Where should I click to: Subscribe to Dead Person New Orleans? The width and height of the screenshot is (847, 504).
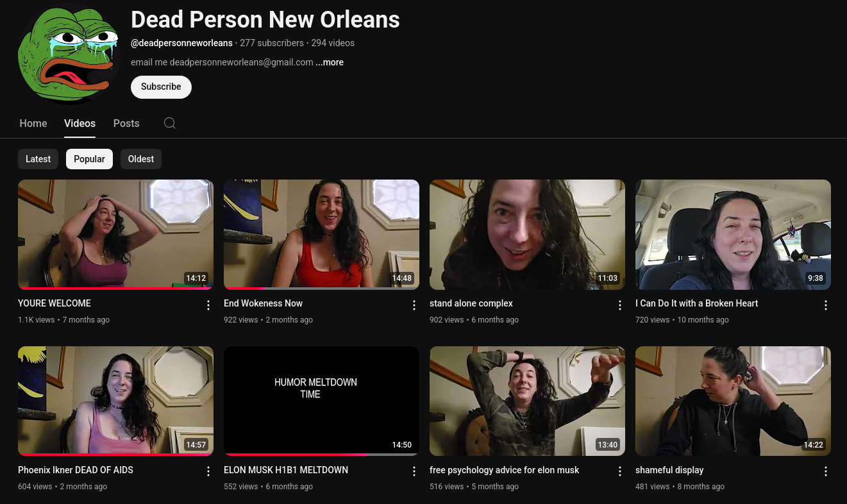coord(161,87)
